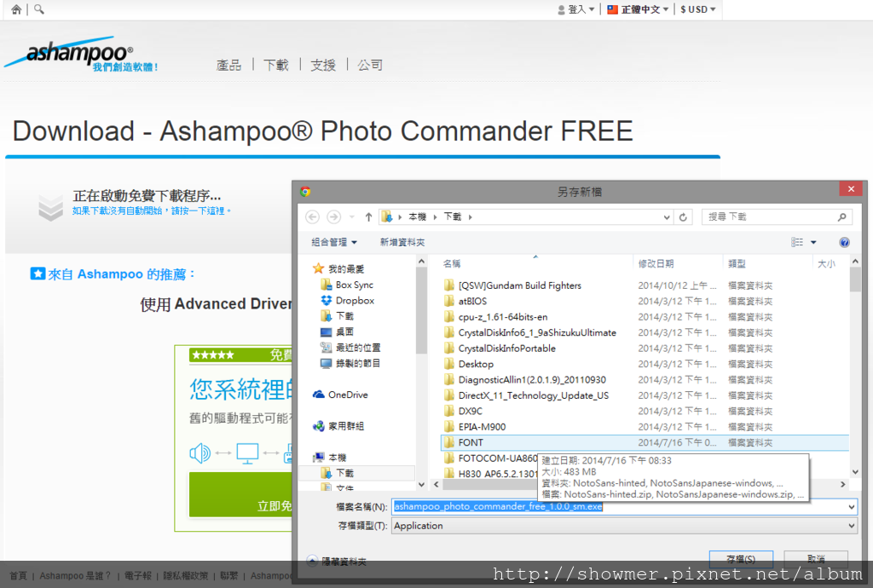Sort by 名稱 column header
The height and width of the screenshot is (588, 873).
coord(452,263)
